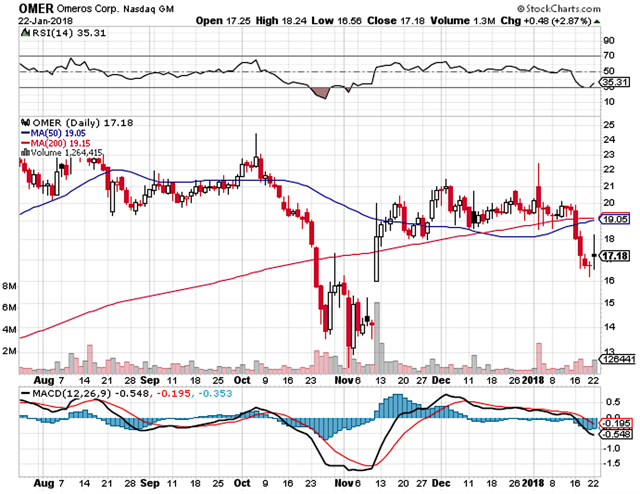640x494 pixels.
Task: Click the candlestick icon before OMER (Daily)
Action: [25, 122]
